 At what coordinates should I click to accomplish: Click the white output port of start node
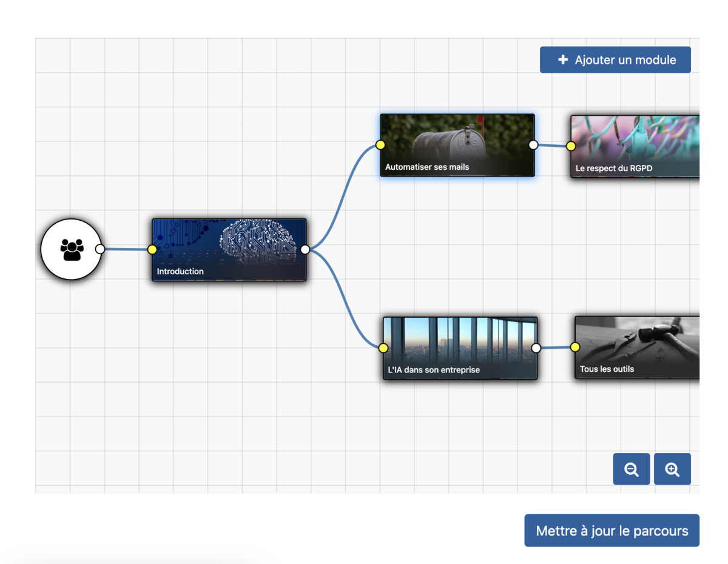pyautogui.click(x=100, y=249)
